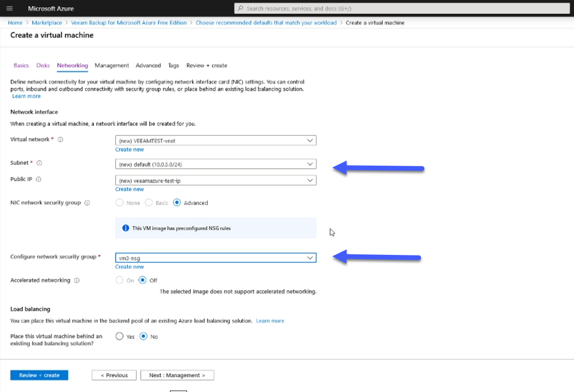
Task: Click the search magnifier icon in top bar
Action: (241, 9)
